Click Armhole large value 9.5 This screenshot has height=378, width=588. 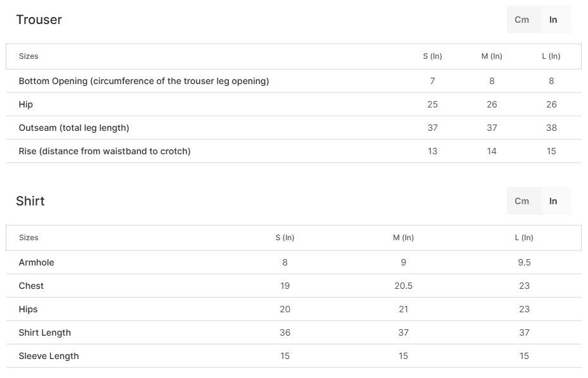pos(524,262)
